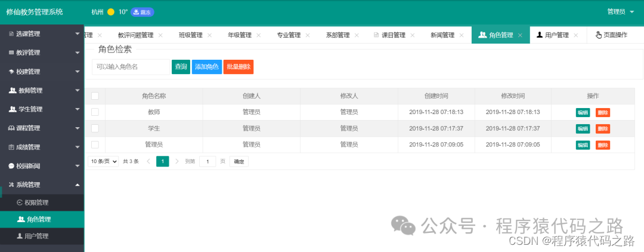The height and width of the screenshot is (252, 644).
Task: Click the blue 霜冻 frost warning badge
Action: [x=143, y=13]
